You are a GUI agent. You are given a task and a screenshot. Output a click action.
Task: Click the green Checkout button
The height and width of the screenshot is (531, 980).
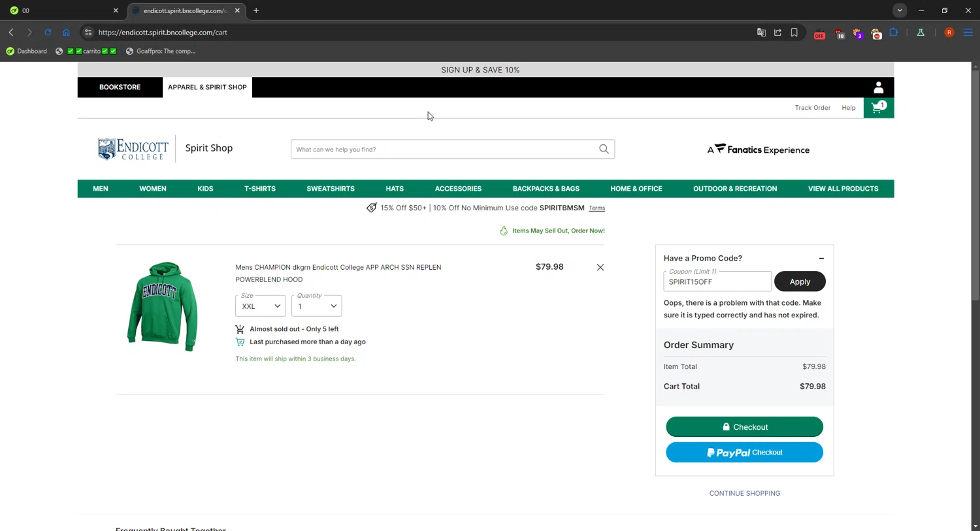744,426
